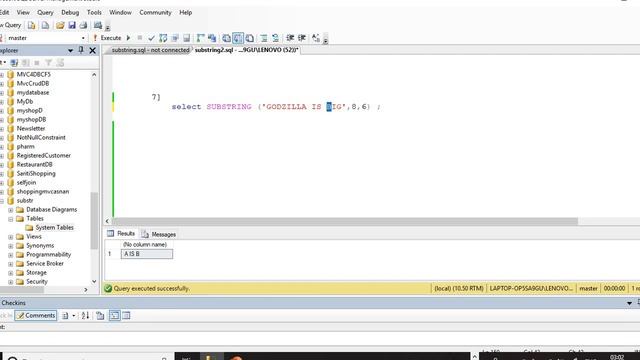640x360 pixels.
Task: Click the Cancel Executing Query stop icon
Action: point(140,38)
